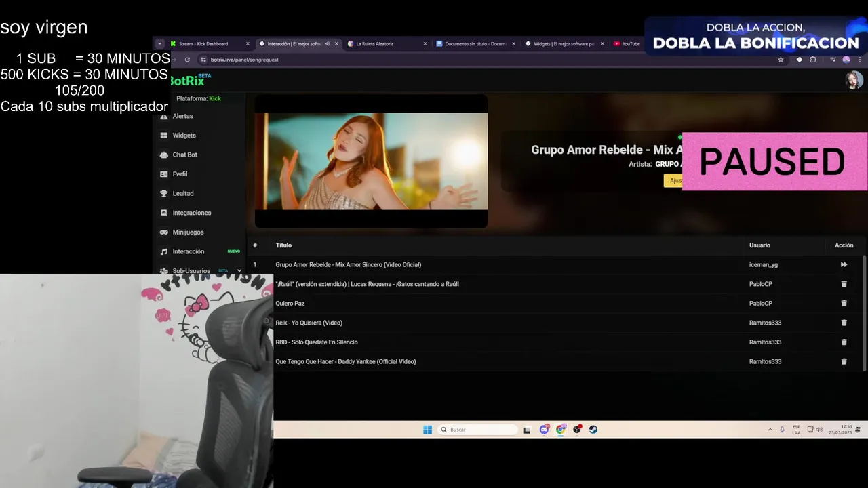Open the browser extensions puzzle icon
Screen dimensions: 868x488
(x=813, y=60)
